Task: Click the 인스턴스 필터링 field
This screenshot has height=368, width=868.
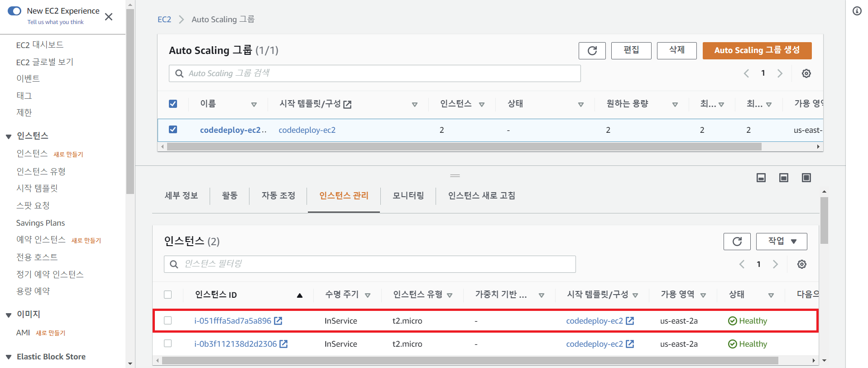Action: pos(370,264)
